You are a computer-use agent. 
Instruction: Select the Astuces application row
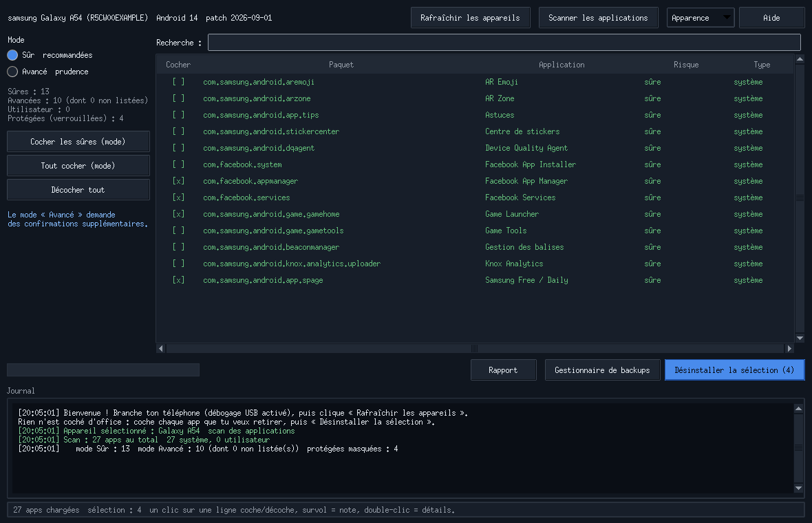(x=475, y=115)
